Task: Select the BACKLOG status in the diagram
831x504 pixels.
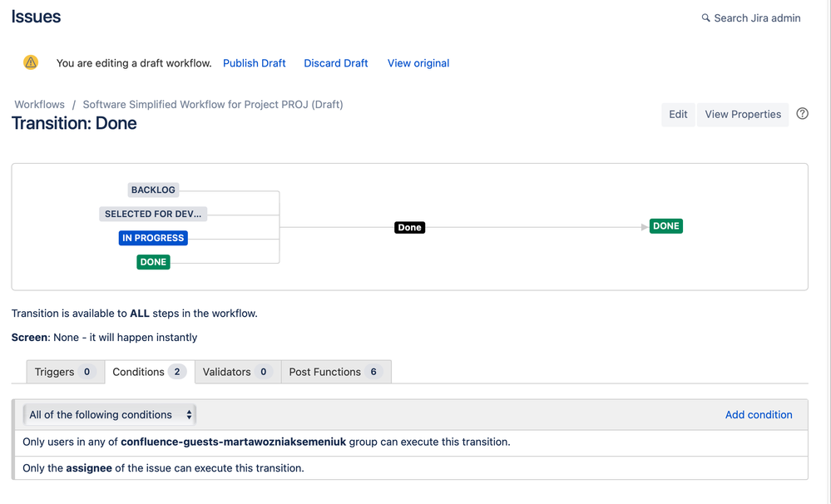Action: 153,190
